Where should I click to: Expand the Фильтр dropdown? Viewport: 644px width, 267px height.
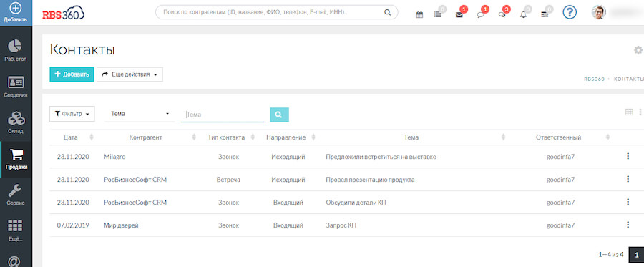click(72, 114)
